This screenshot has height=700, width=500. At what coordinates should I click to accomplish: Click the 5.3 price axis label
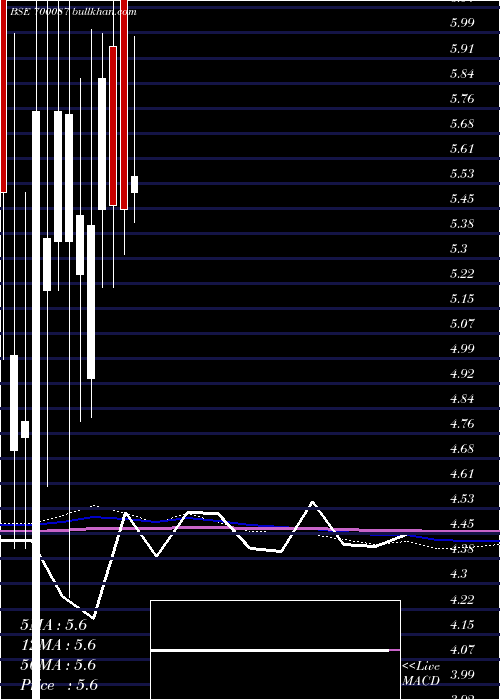pyautogui.click(x=459, y=248)
